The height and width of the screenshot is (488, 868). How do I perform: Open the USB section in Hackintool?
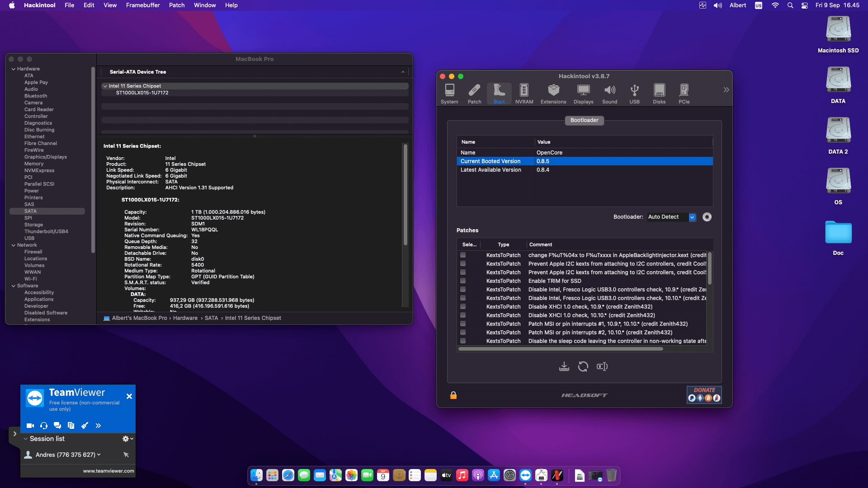click(635, 93)
